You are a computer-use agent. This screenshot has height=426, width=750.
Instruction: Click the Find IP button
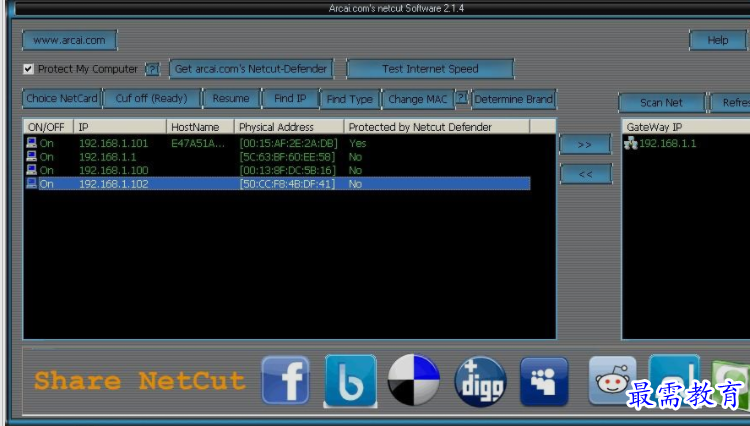(290, 98)
